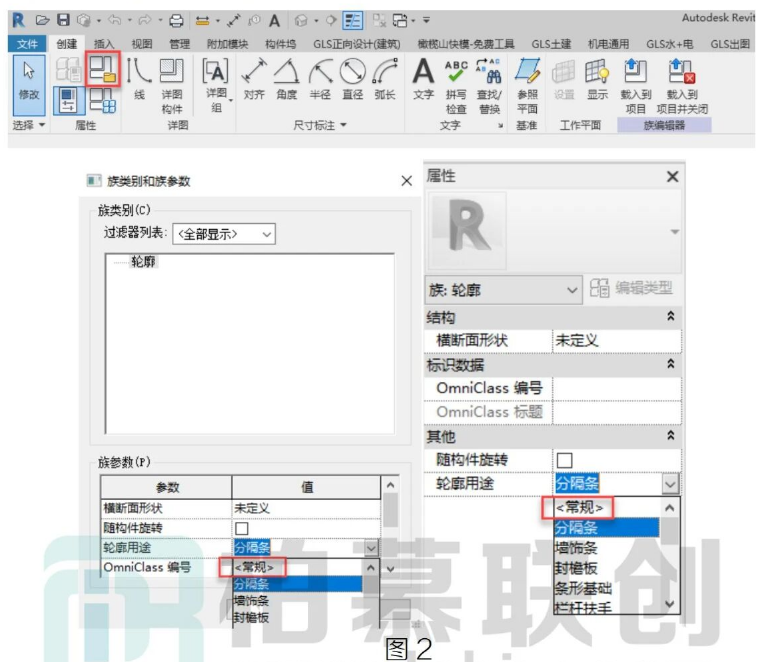Open the 机电通用 ribbon tab

click(x=608, y=44)
